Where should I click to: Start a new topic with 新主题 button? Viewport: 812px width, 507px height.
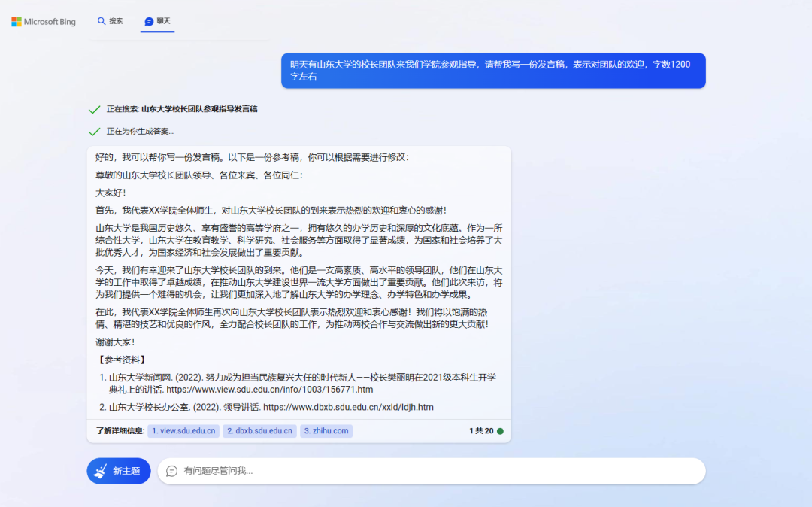tap(119, 471)
